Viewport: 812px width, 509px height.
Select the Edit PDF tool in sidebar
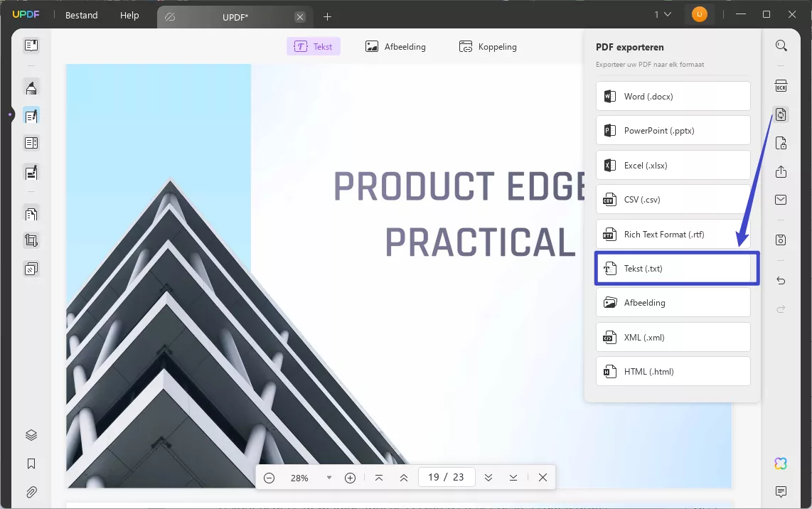tap(31, 115)
